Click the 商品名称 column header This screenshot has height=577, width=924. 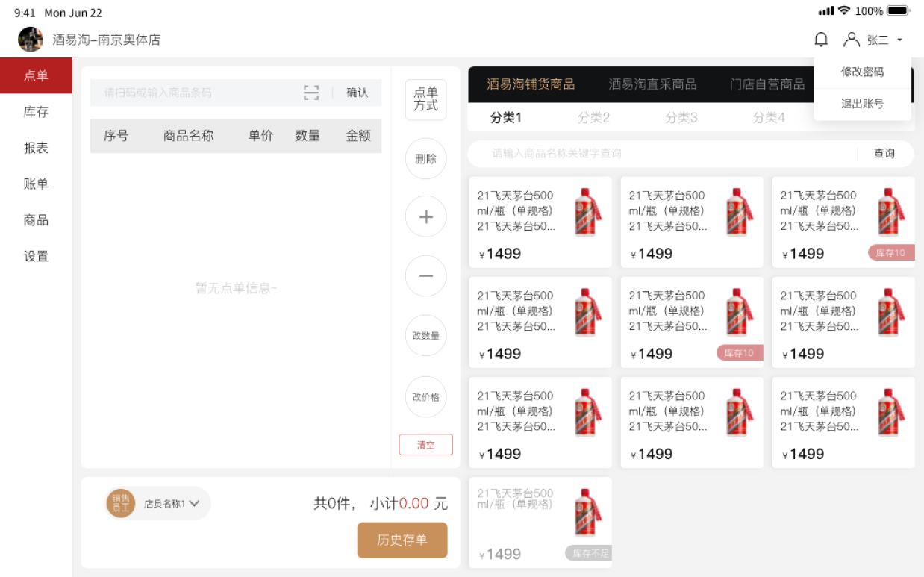pos(189,136)
